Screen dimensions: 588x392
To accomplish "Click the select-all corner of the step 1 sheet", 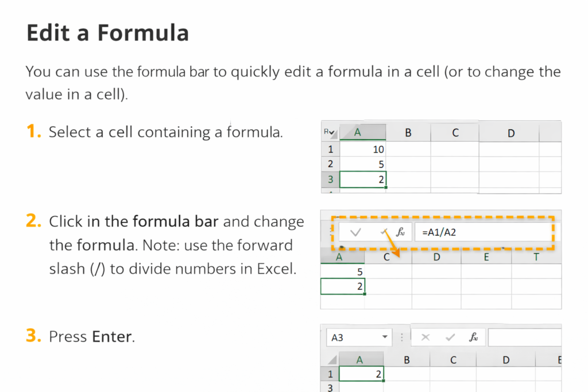I will coord(330,133).
